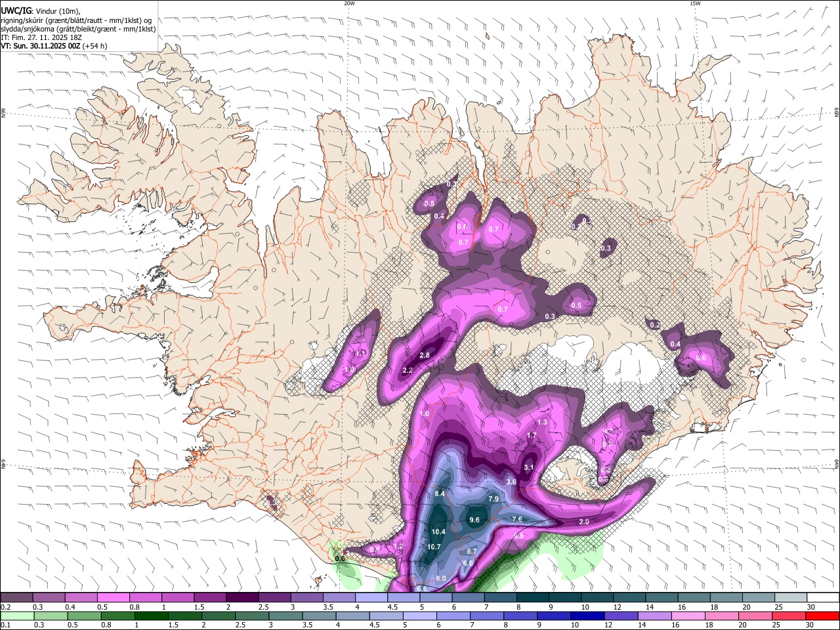
Task: Pick lower legend swatch between 16 and 18
Action: point(689,616)
